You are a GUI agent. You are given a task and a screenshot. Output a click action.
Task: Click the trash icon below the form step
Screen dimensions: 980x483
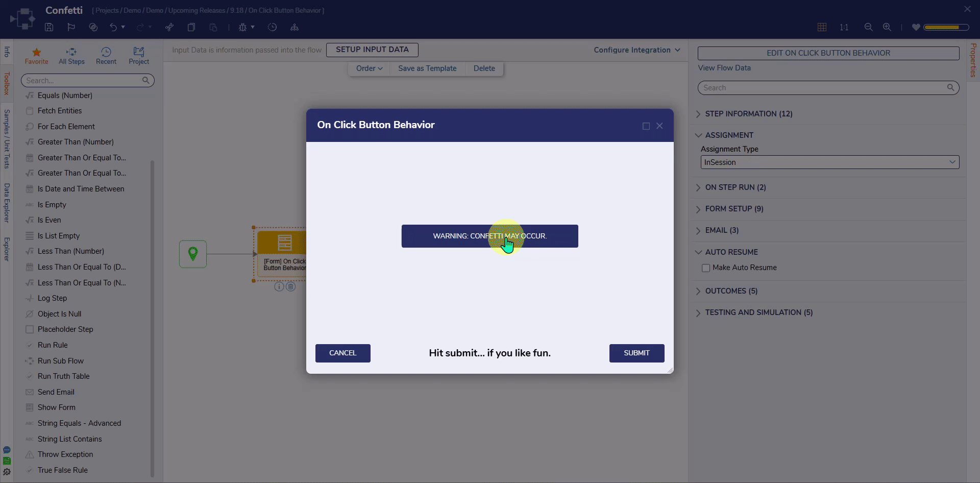[290, 286]
